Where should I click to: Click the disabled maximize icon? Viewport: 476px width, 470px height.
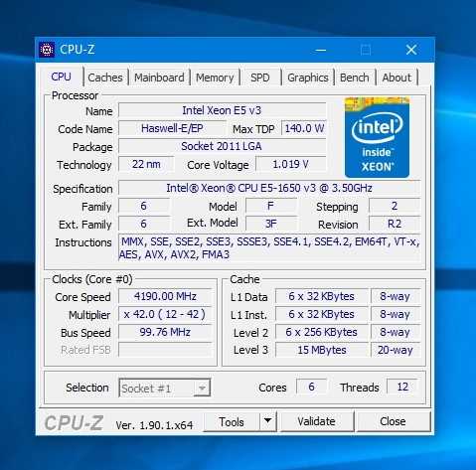pos(366,50)
